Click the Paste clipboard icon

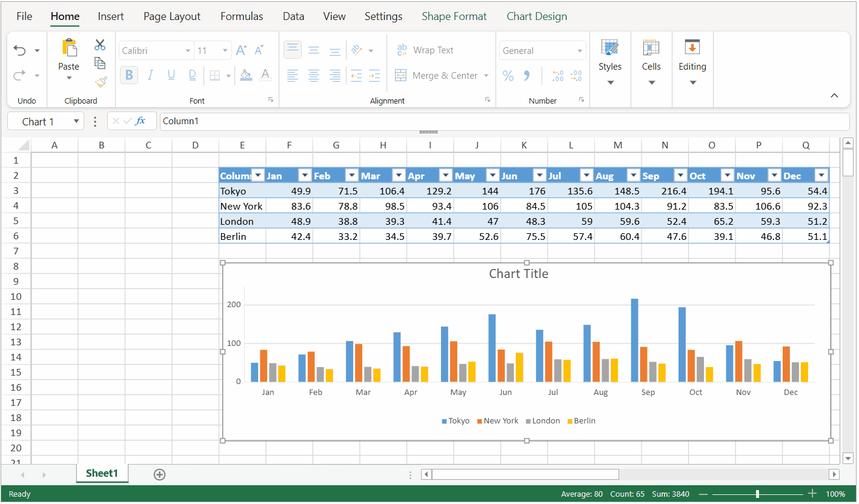(69, 47)
